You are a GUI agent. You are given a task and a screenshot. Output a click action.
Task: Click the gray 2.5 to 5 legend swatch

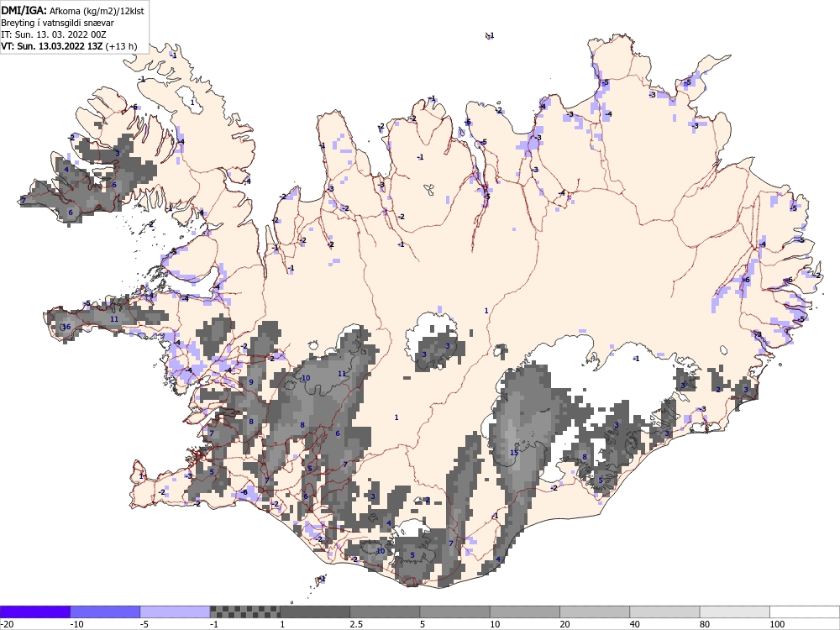[385, 612]
